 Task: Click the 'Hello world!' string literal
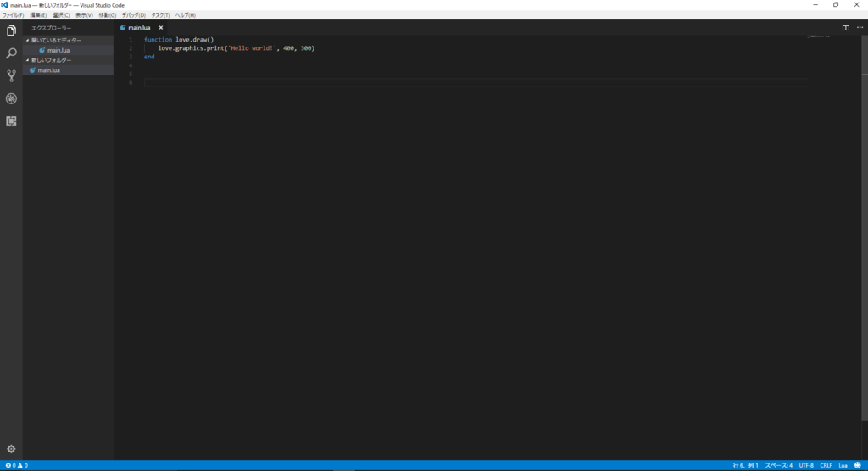(252, 48)
